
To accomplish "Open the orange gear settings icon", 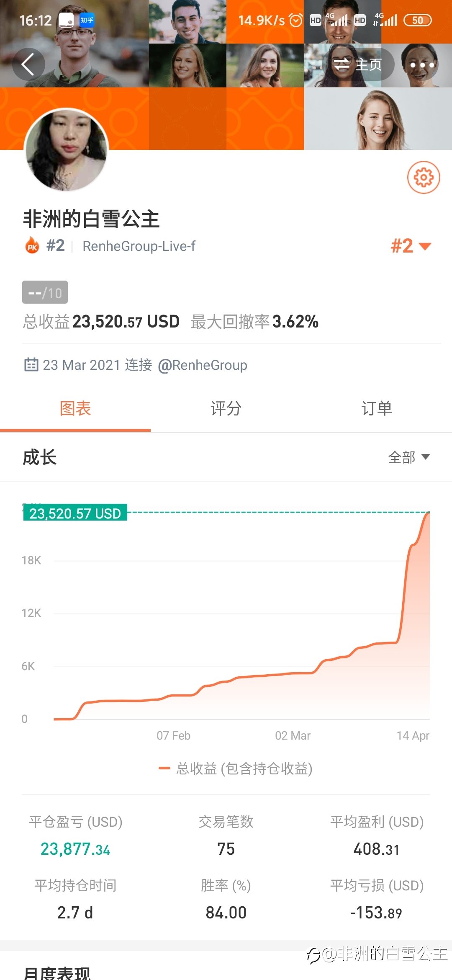I will (x=424, y=178).
